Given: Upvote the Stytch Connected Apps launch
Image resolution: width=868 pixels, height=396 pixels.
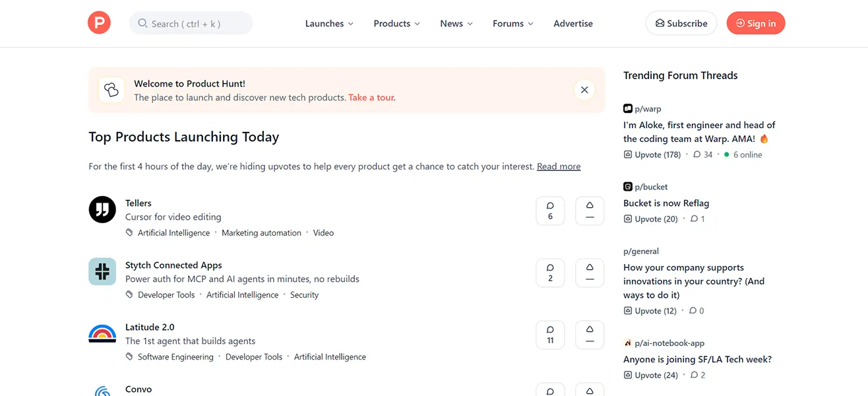Looking at the screenshot, I should click(x=589, y=273).
